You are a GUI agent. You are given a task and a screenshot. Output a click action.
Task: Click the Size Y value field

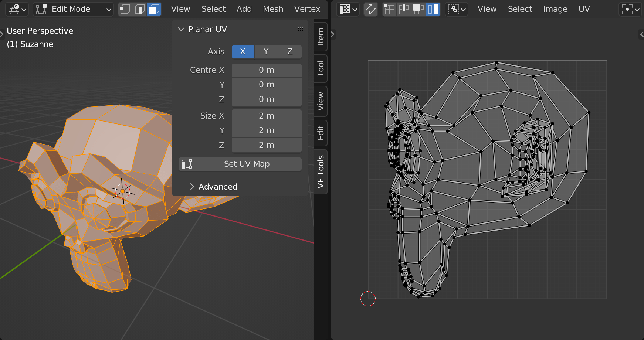(x=267, y=130)
